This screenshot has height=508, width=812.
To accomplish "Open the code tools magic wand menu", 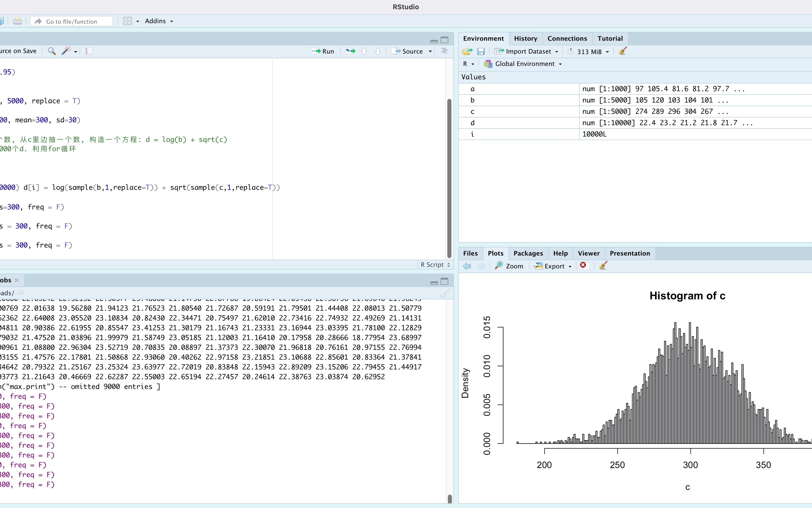I will 69,51.
